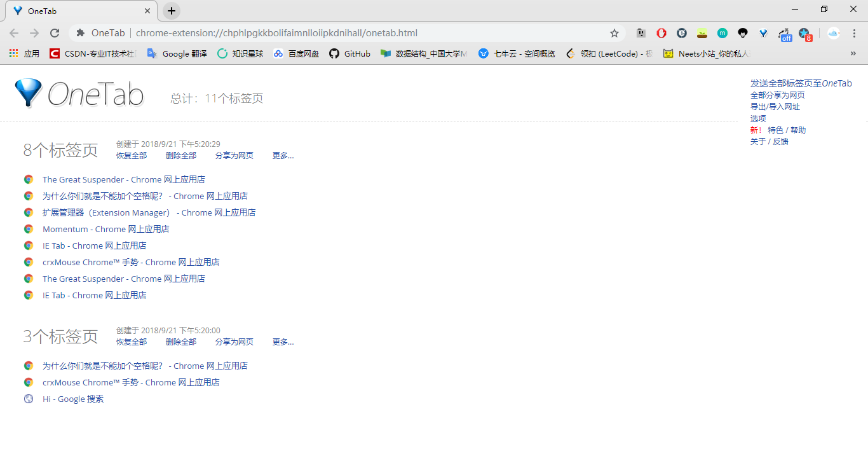868x463 pixels.
Task: Click 总计：11个标签页 total text
Action: point(217,98)
